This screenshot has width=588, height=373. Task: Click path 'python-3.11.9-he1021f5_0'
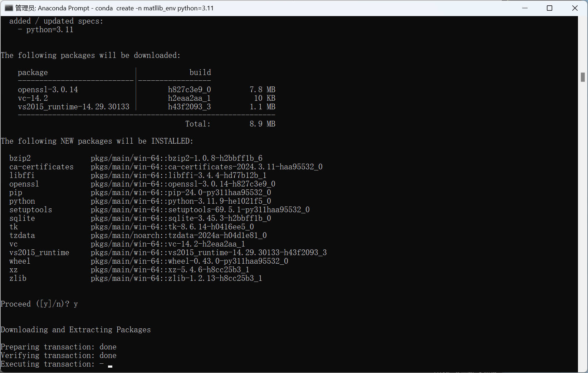tap(220, 201)
